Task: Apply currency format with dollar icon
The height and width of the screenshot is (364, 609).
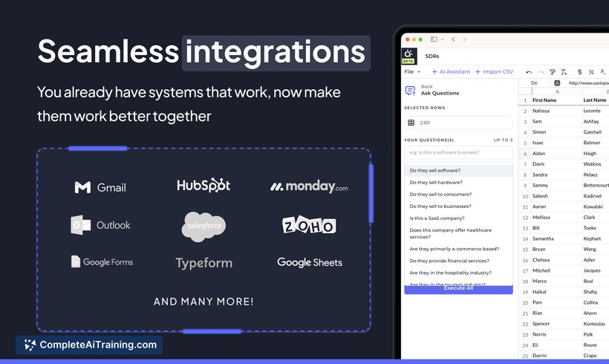Action: (579, 72)
